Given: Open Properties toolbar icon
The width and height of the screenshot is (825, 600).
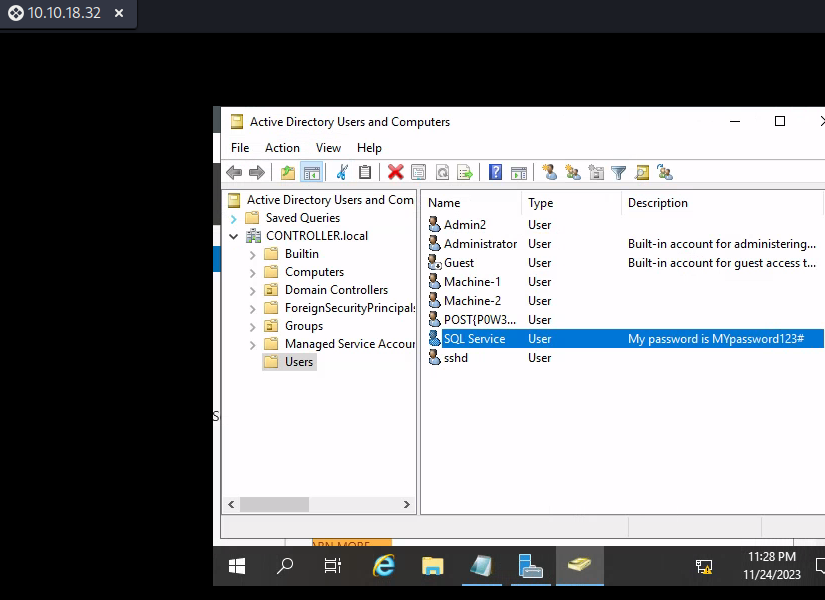Looking at the screenshot, I should click(x=419, y=172).
